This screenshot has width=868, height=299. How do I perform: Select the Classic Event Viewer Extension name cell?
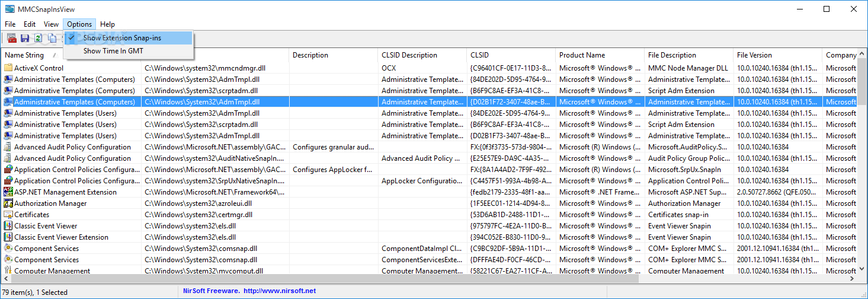(x=61, y=237)
